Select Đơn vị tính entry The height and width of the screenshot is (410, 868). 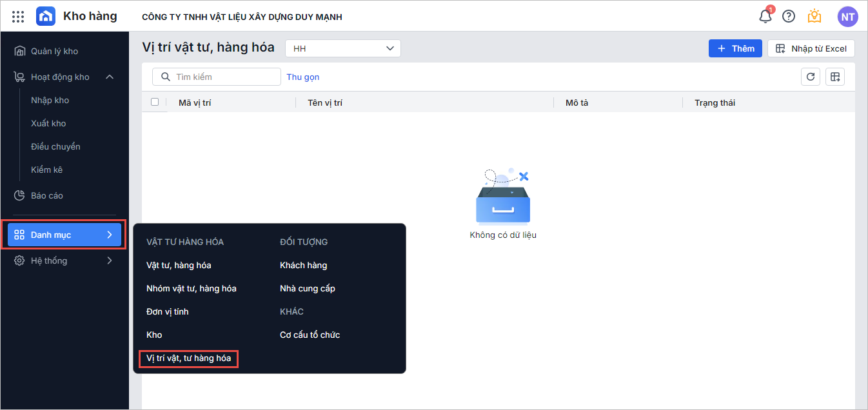pyautogui.click(x=168, y=311)
